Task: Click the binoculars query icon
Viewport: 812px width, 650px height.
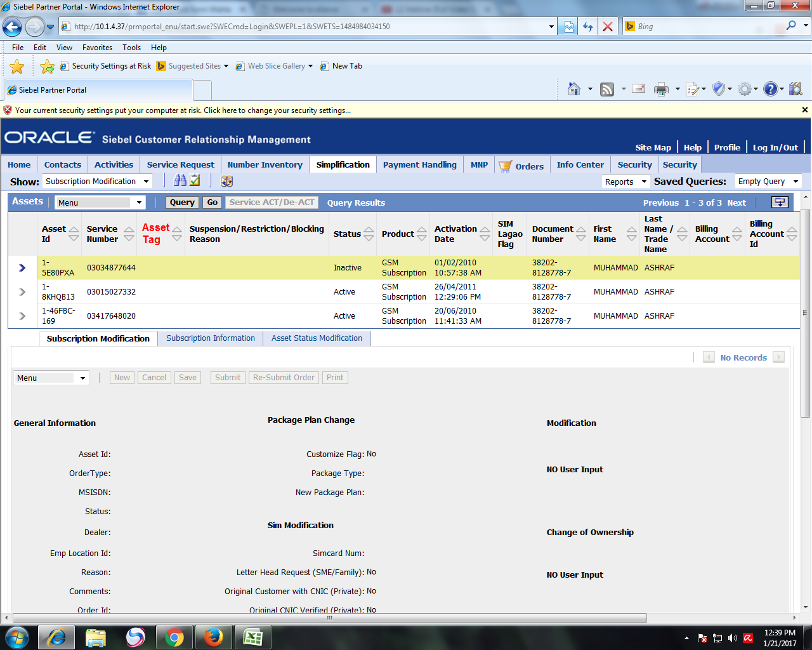Action: click(180, 181)
